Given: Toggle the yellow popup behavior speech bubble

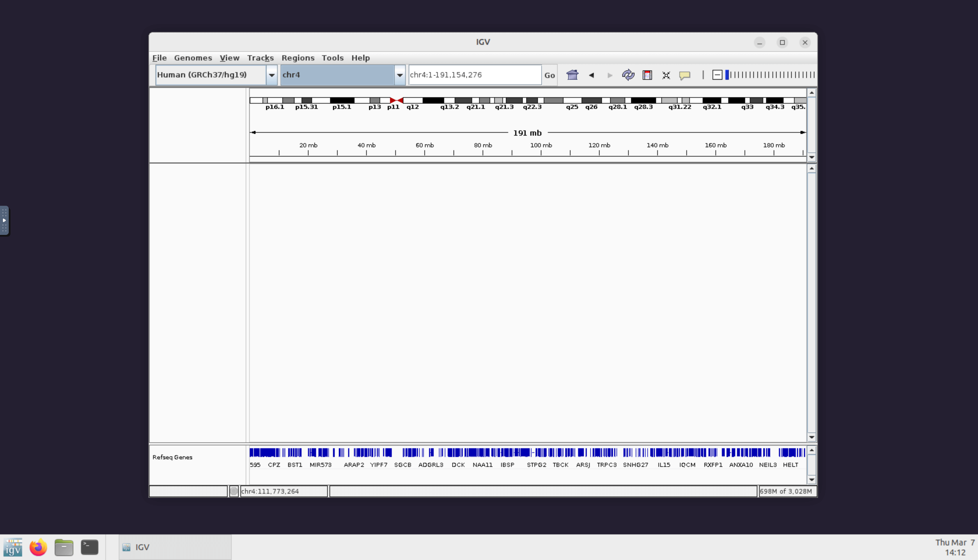Looking at the screenshot, I should (685, 75).
